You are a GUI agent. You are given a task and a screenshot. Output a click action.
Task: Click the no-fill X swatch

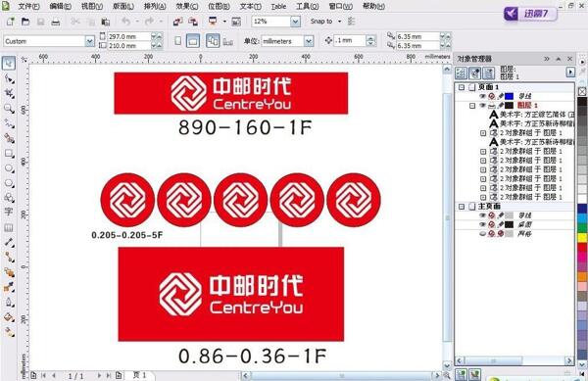point(582,91)
